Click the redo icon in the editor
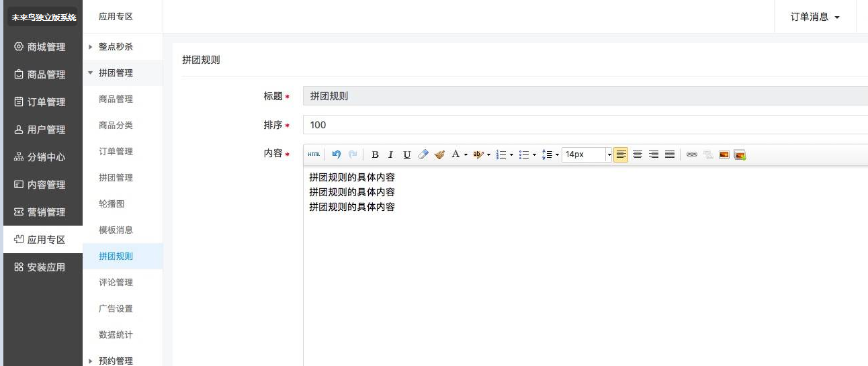 pyautogui.click(x=353, y=154)
